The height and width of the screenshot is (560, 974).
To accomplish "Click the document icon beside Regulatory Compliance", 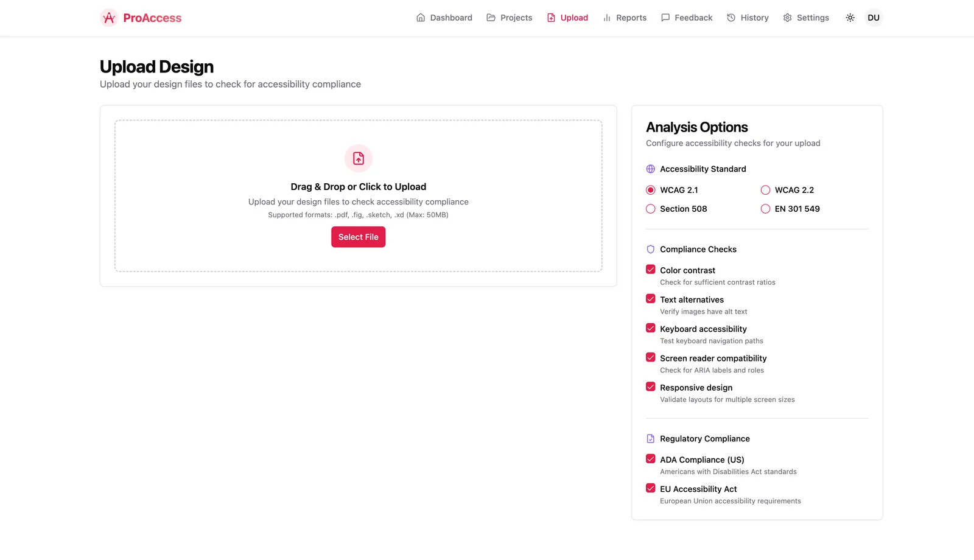I will 650,439.
